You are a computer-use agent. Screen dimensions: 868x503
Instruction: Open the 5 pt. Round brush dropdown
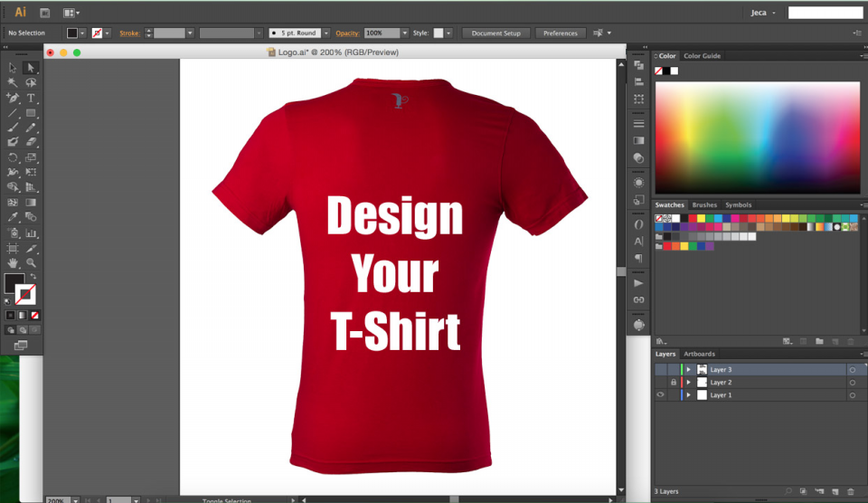coord(325,33)
